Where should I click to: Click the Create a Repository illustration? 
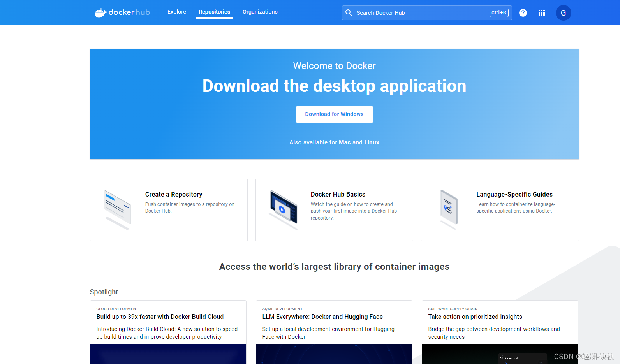pos(118,209)
